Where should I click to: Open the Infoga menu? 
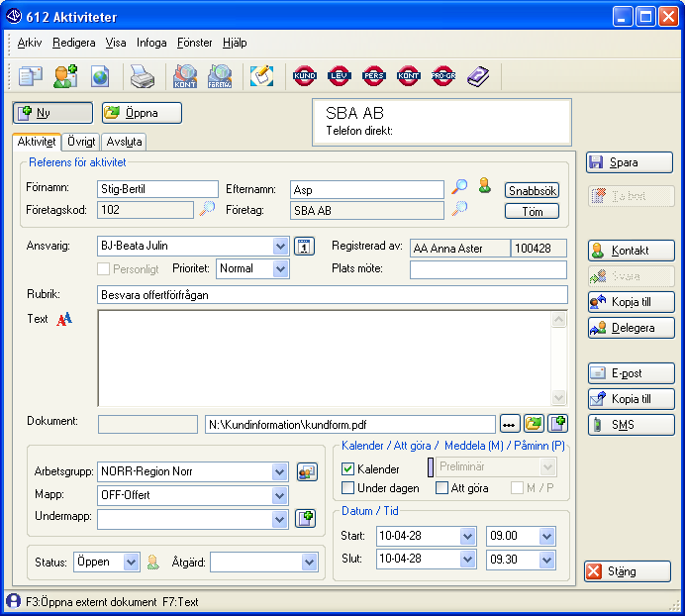point(151,43)
